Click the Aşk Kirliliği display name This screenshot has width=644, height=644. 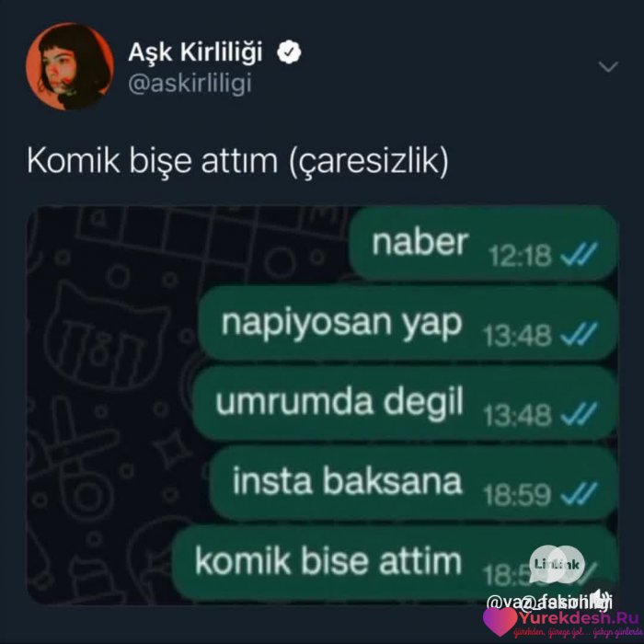click(x=195, y=52)
